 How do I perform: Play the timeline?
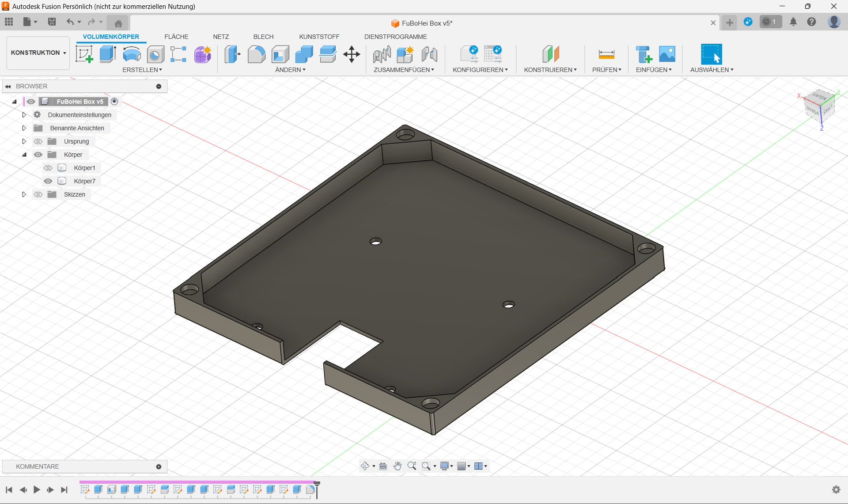click(37, 489)
